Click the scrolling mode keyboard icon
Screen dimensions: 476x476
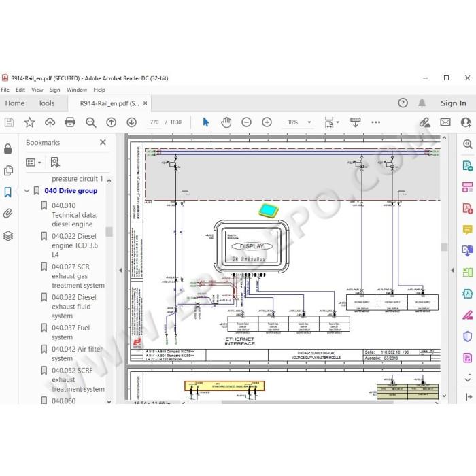point(355,122)
